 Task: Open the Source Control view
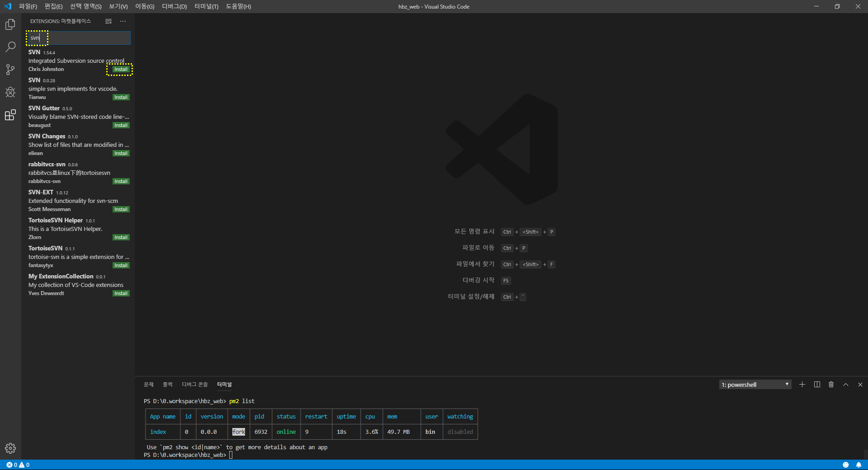click(x=10, y=70)
